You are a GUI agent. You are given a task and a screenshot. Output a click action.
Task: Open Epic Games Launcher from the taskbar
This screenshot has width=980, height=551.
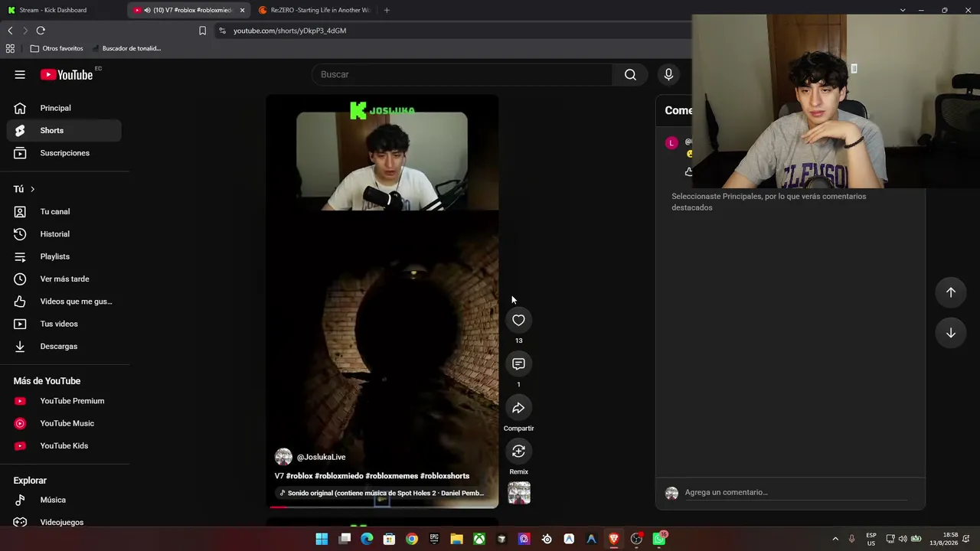pos(434,539)
